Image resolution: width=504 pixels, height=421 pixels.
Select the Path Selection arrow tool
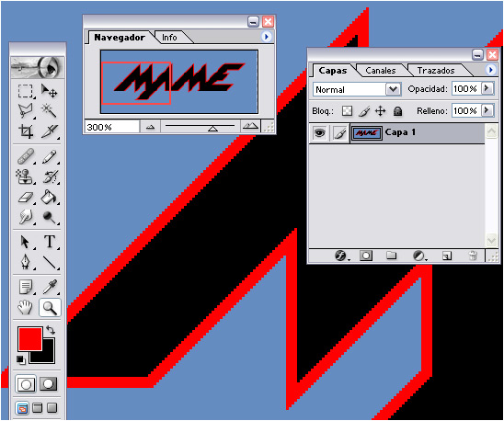coord(26,242)
